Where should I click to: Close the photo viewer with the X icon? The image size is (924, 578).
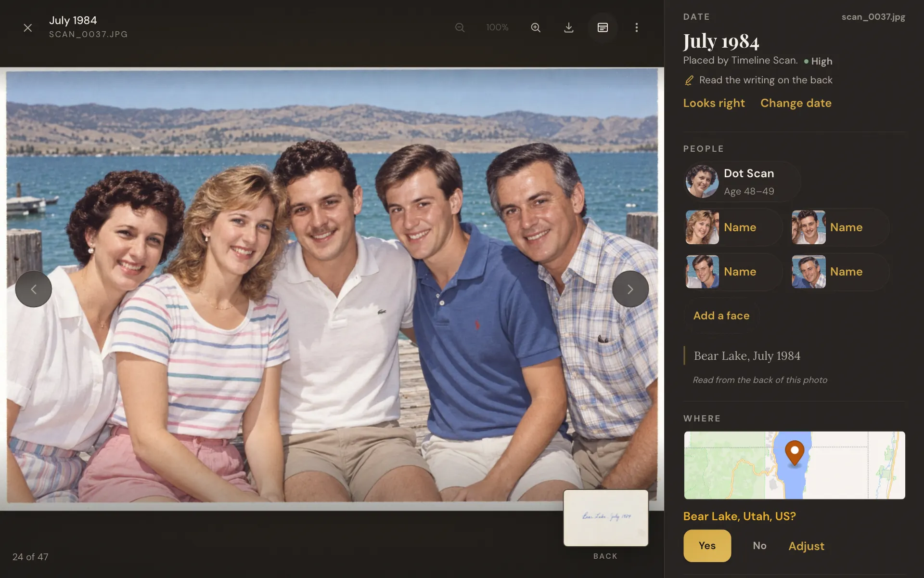(28, 27)
